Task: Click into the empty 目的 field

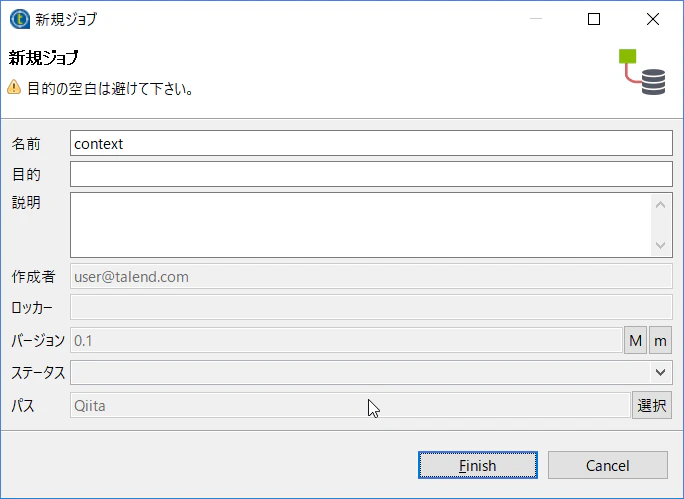Action: tap(371, 174)
